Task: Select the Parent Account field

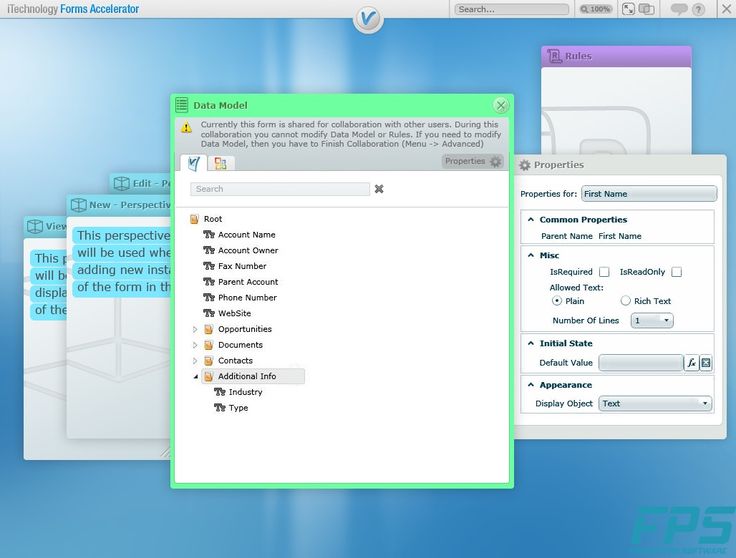Action: (x=248, y=282)
